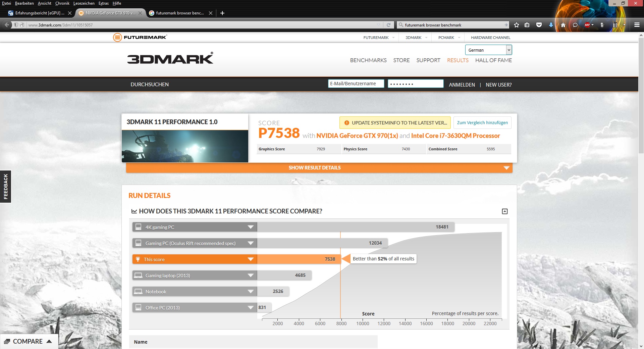Open HARDWARE CHANNEL link
Viewport: 644px width, 349px height.
tap(490, 38)
